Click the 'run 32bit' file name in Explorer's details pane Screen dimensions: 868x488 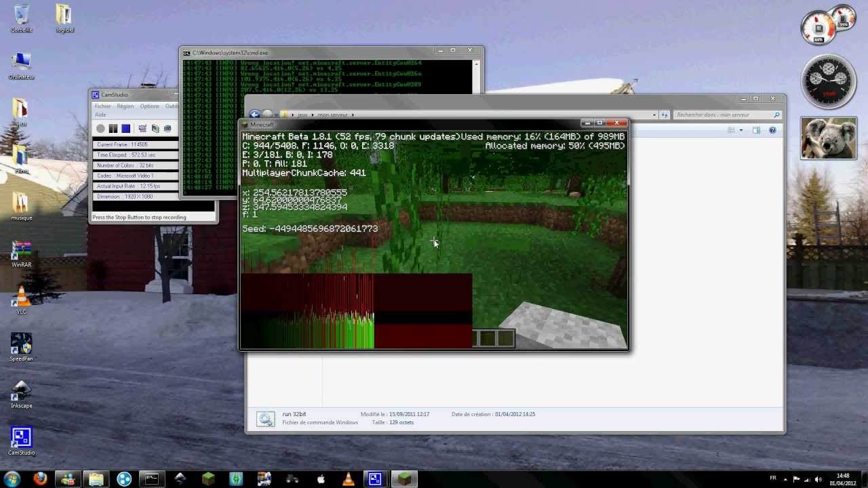pos(294,413)
